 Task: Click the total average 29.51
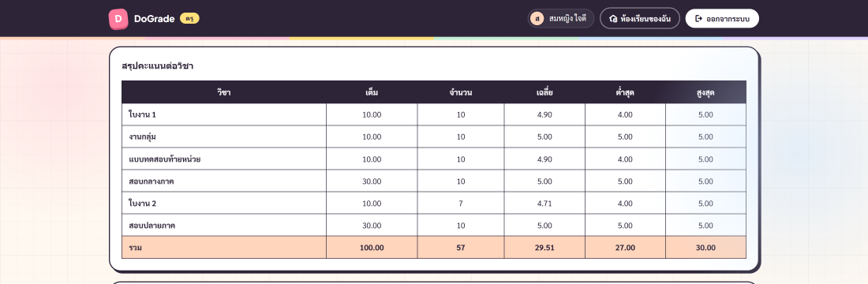(544, 248)
